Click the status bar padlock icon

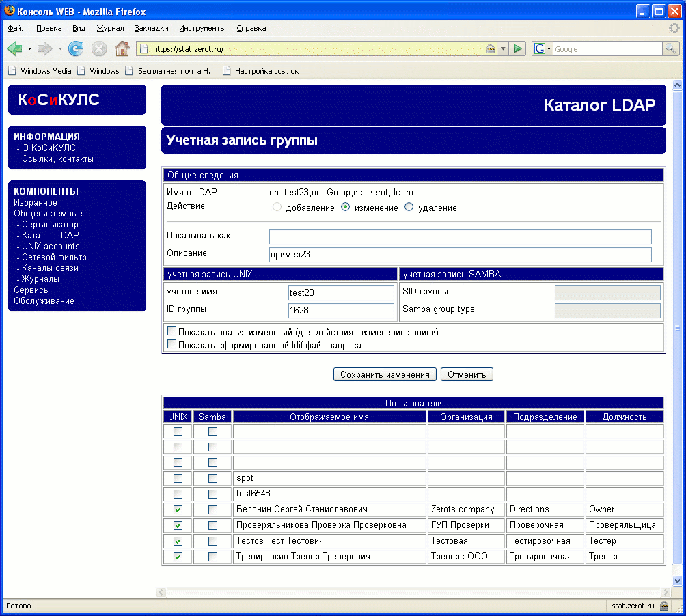664,606
